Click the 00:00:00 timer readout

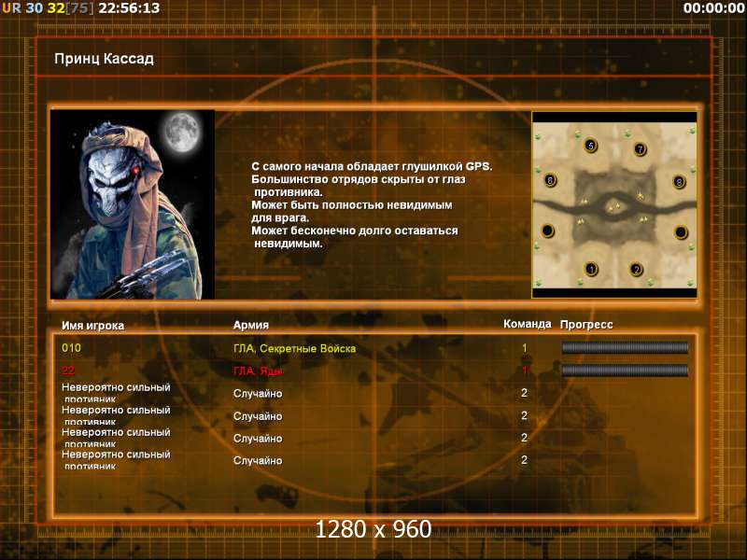(x=713, y=8)
